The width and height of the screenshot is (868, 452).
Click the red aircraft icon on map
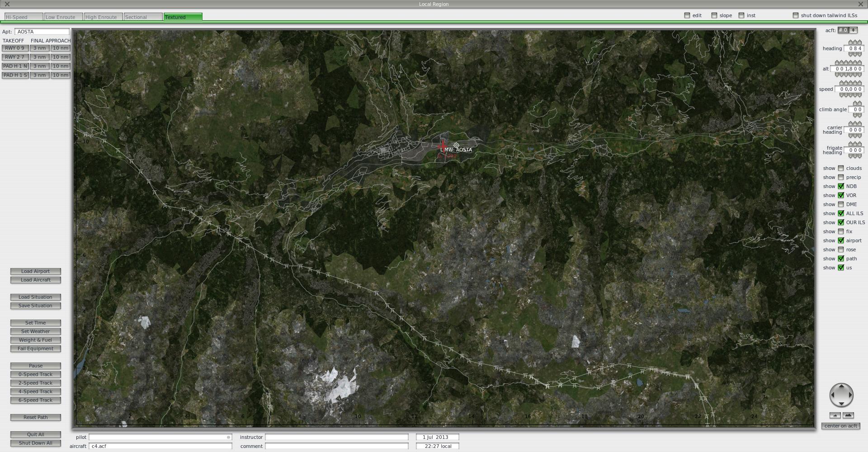pos(443,146)
